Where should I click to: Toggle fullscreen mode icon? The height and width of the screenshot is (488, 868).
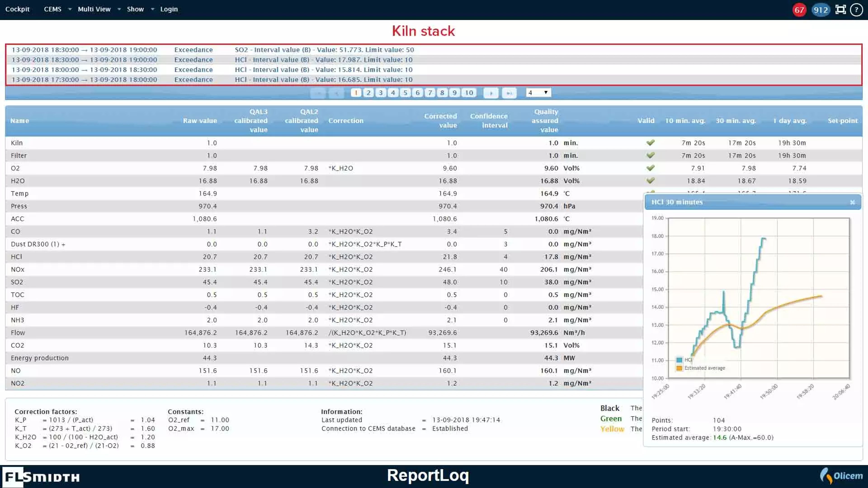pyautogui.click(x=841, y=9)
